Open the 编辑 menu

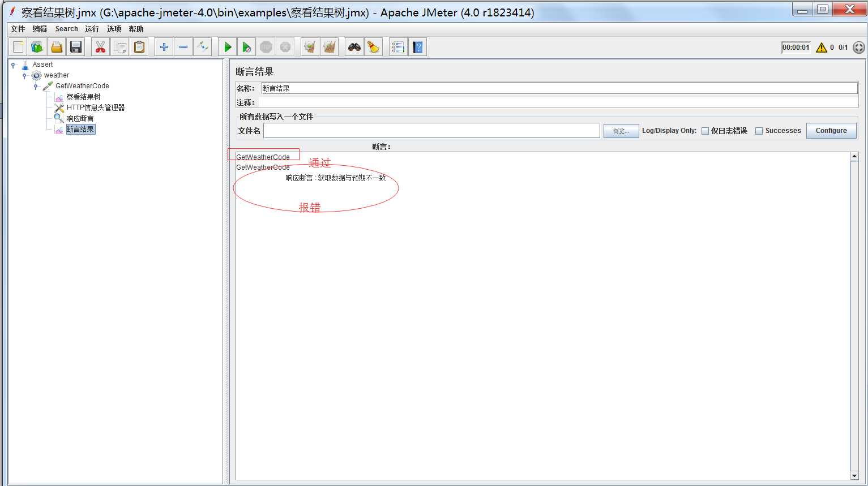click(40, 29)
